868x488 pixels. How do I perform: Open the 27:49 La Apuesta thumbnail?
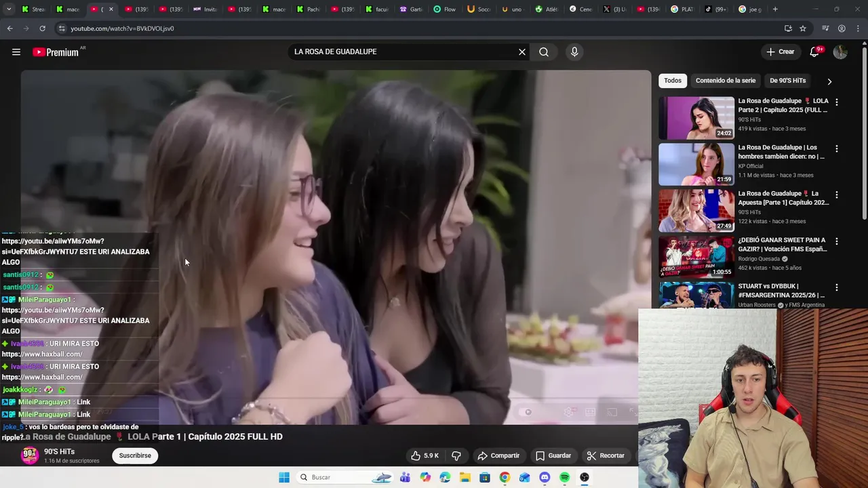click(x=696, y=210)
